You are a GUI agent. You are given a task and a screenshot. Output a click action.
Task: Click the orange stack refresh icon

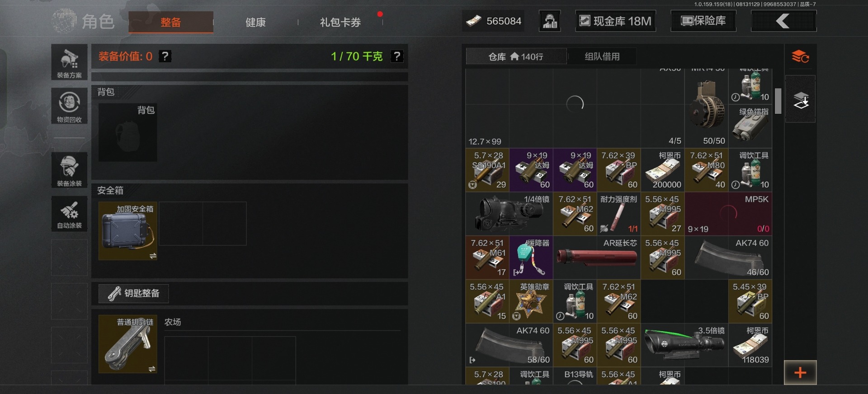(800, 56)
